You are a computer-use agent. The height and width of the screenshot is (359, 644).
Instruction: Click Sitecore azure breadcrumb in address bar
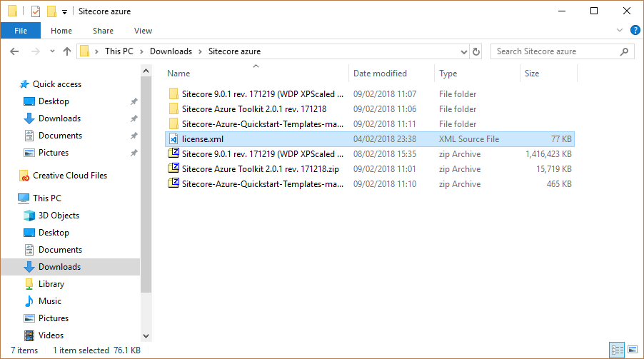[x=234, y=51]
